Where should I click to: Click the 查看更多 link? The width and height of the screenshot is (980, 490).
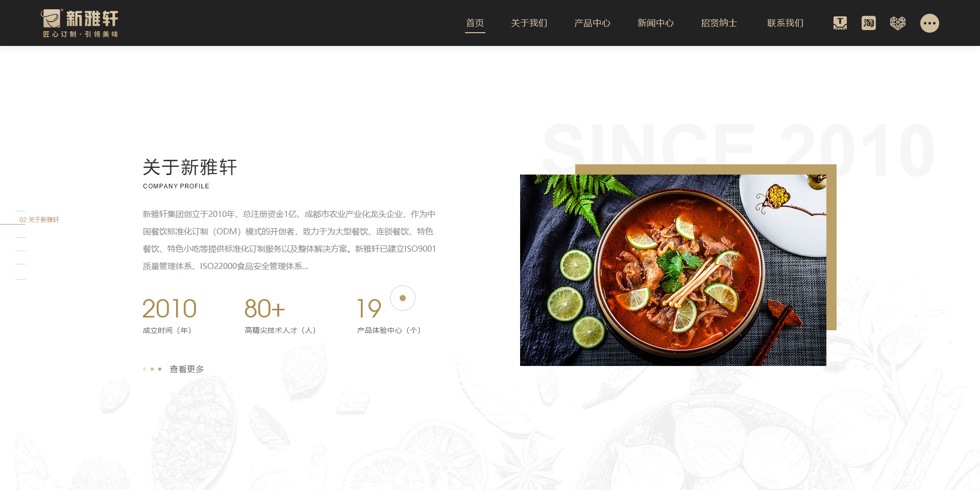point(187,369)
